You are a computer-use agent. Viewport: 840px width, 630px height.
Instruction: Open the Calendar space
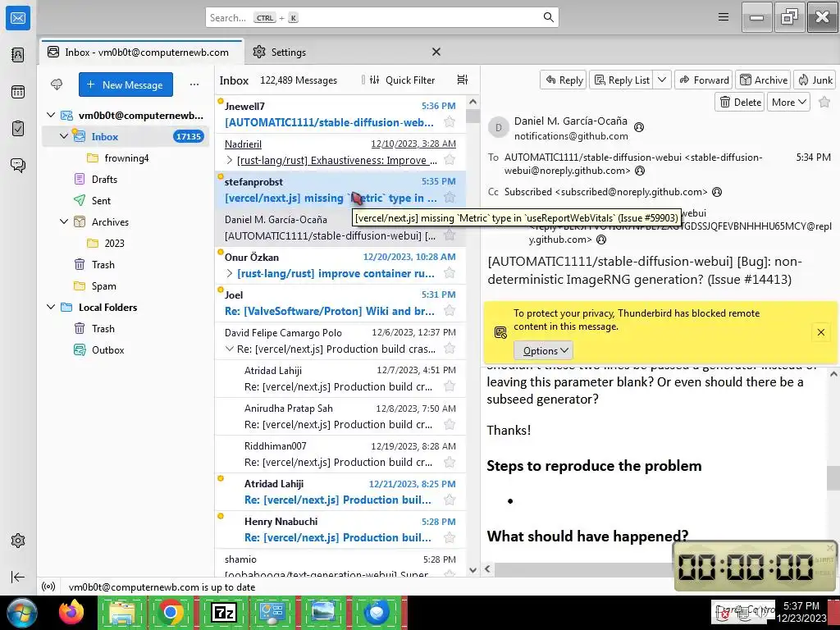click(18, 92)
